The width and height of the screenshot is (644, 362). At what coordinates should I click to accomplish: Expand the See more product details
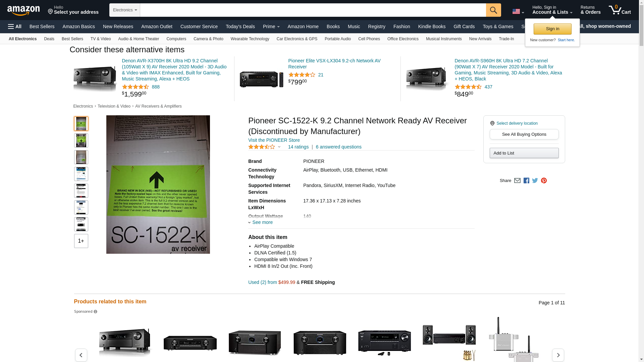pyautogui.click(x=261, y=222)
